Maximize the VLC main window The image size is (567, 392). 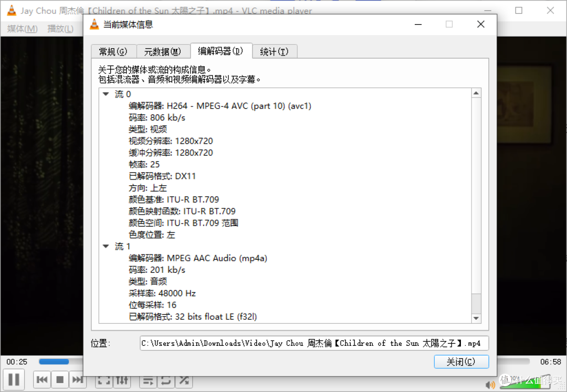click(x=519, y=10)
